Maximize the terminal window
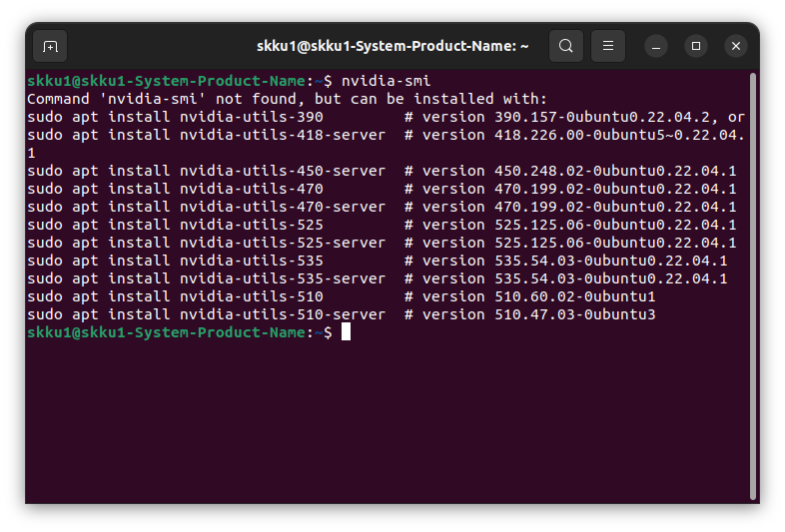The image size is (785, 532). click(x=696, y=47)
